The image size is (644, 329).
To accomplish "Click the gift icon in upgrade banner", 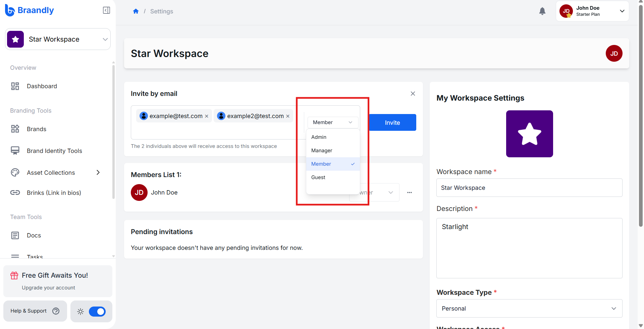I will [x=14, y=275].
